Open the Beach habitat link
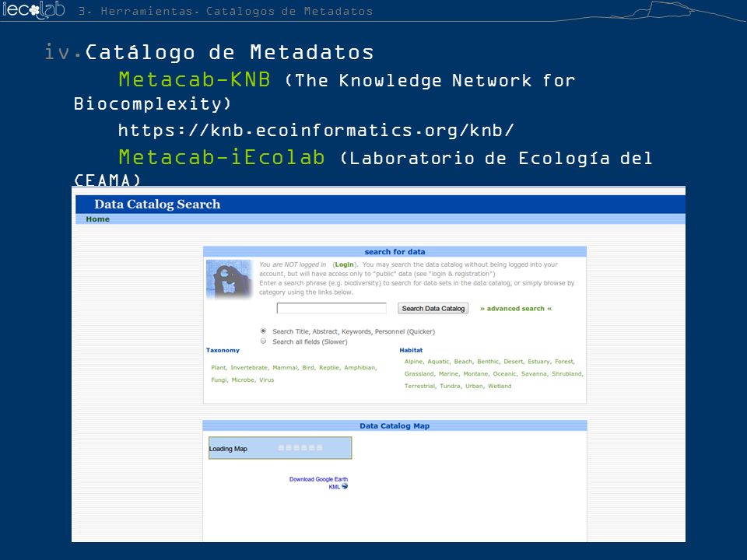This screenshot has width=747, height=560. pyautogui.click(x=462, y=362)
